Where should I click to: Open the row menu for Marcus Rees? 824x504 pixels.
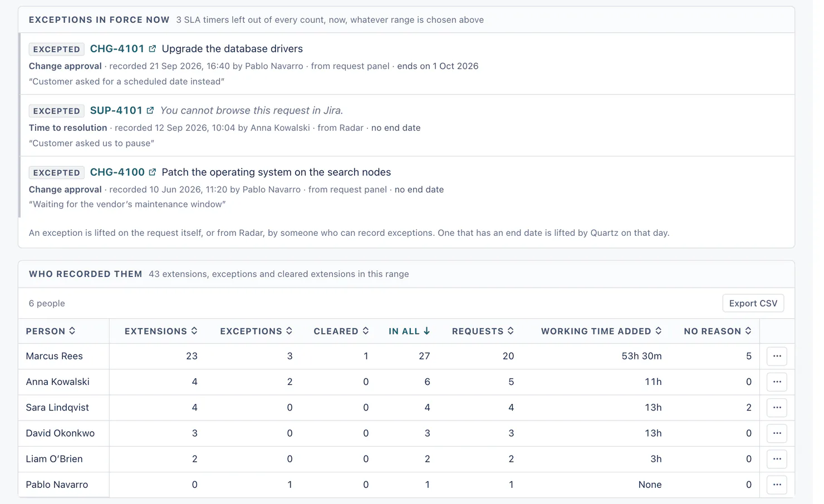[x=777, y=356]
